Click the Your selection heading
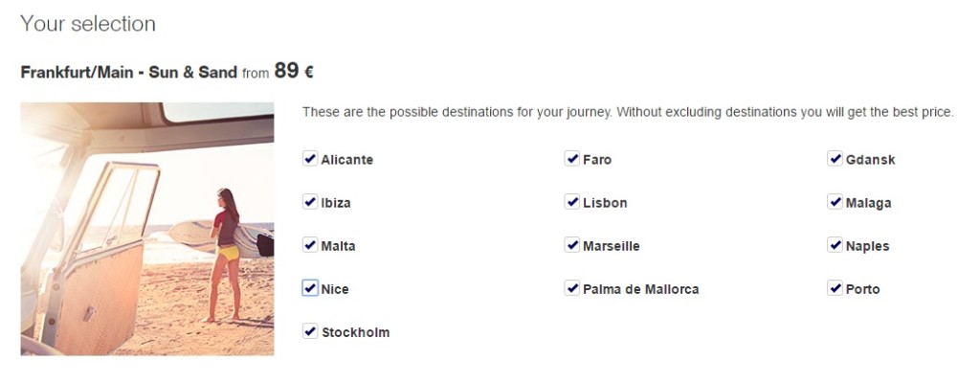The image size is (980, 383). coord(87,23)
